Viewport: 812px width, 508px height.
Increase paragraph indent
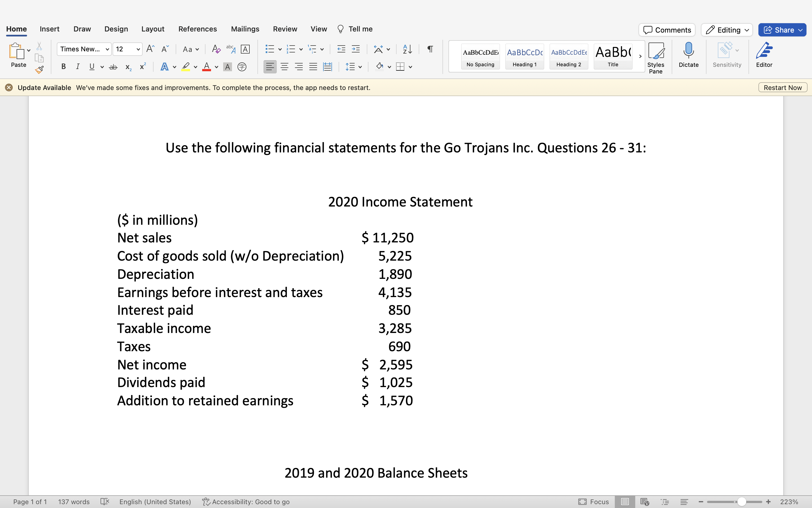point(355,49)
